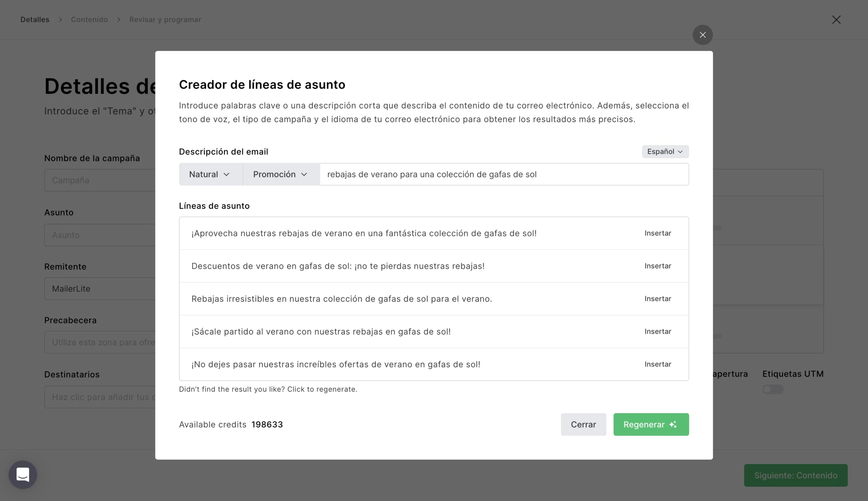Open the Natural tone dropdown
The image size is (868, 501).
click(x=210, y=174)
